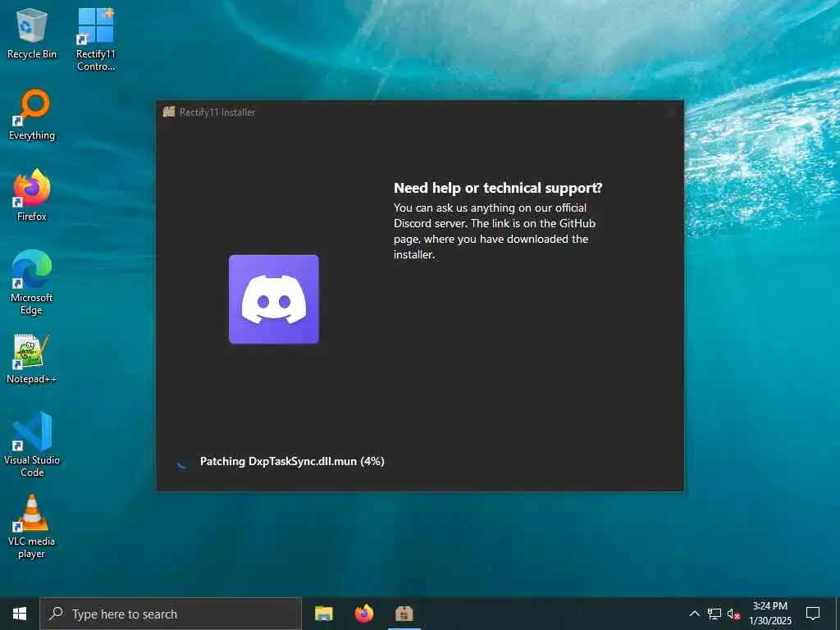Click the 'Patching DxpTaskSync.dll.mun (4%)' status text

(x=292, y=461)
